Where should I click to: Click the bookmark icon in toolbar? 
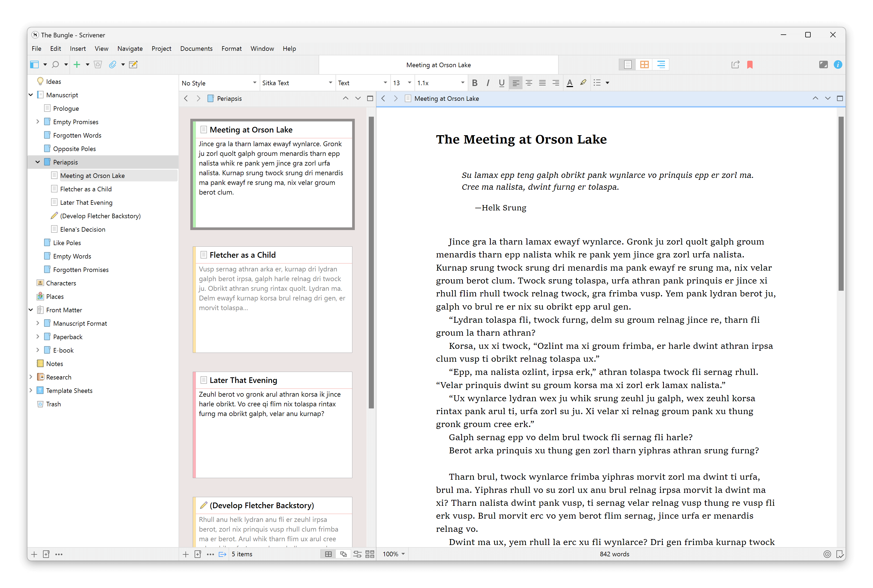click(750, 64)
